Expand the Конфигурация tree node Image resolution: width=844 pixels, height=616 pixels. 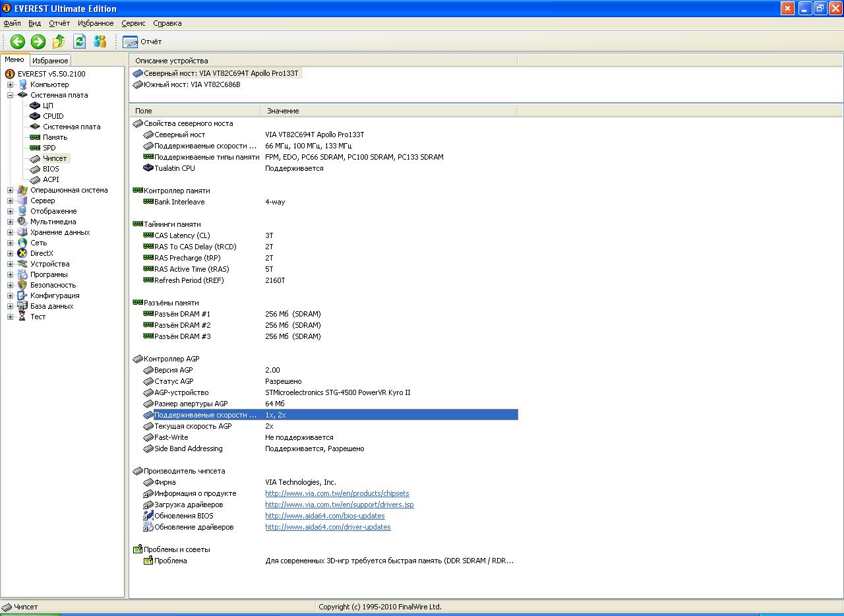tap(10, 295)
